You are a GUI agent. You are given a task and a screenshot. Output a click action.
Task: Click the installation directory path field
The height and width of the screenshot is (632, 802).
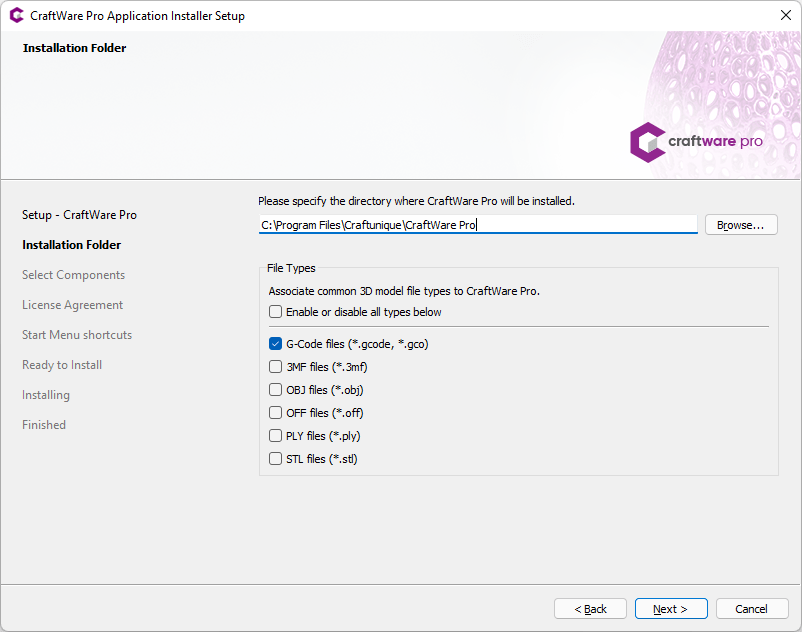point(478,225)
